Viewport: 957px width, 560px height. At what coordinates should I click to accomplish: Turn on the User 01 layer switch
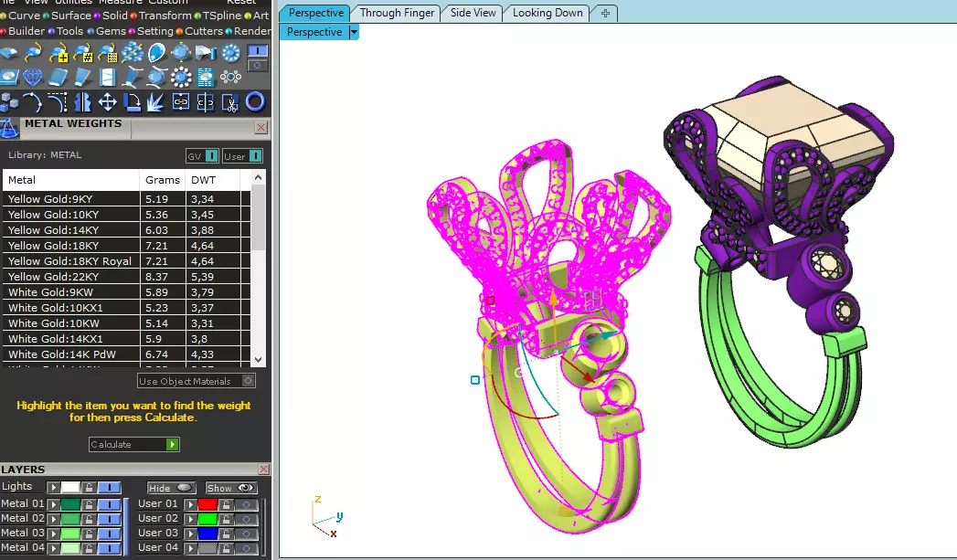tap(247, 504)
